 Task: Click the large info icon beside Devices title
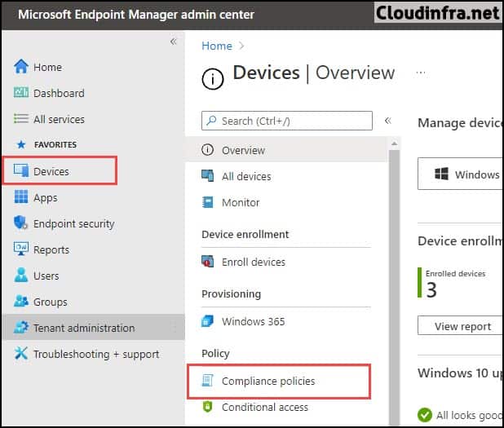pyautogui.click(x=213, y=79)
